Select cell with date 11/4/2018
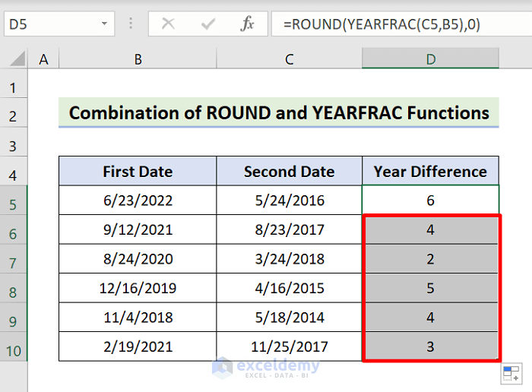The height and width of the screenshot is (392, 532). [138, 317]
